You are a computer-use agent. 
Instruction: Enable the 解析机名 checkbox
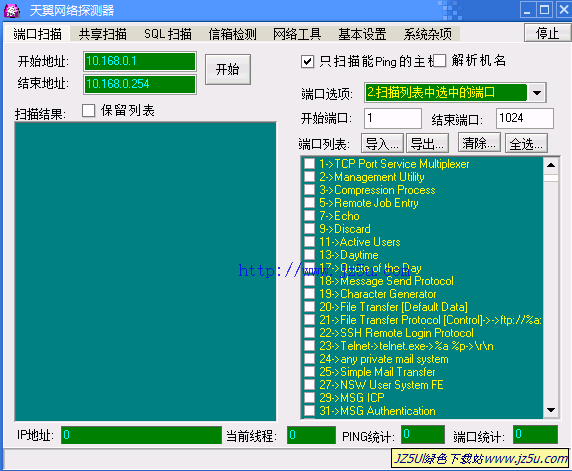click(440, 61)
